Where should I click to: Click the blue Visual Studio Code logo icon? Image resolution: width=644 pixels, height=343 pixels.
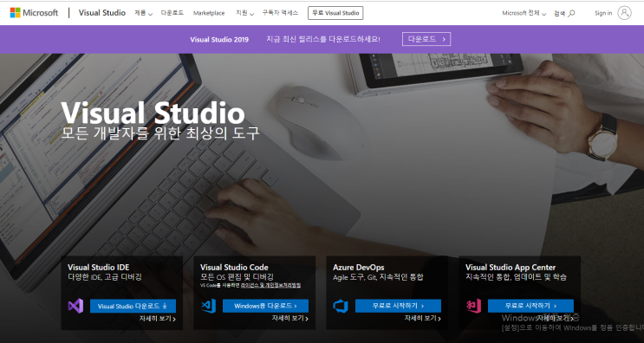coord(208,306)
